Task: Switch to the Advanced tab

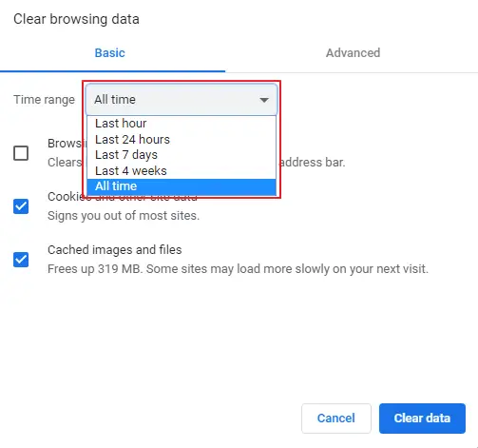Action: point(353,53)
